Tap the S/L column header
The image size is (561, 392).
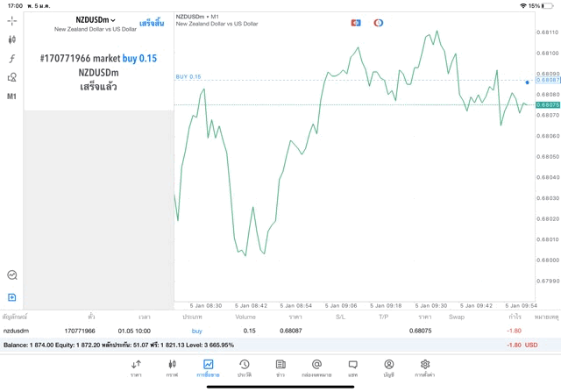(x=340, y=317)
